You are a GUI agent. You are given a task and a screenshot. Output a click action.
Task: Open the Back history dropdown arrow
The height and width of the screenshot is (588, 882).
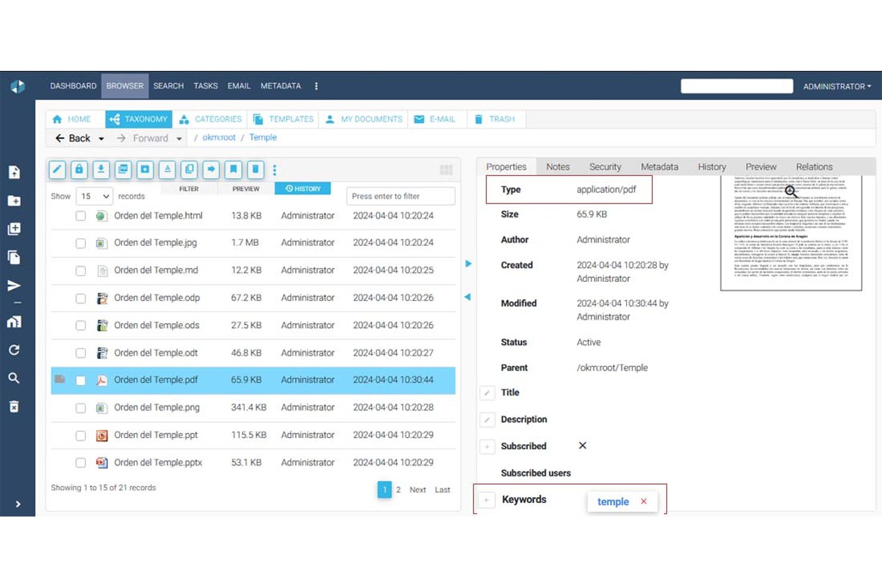coord(101,139)
